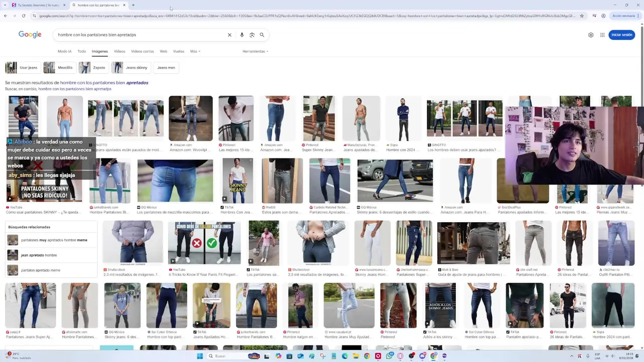Open the Windows Start menu
This screenshot has height=362, width=644.
[x=200, y=356]
